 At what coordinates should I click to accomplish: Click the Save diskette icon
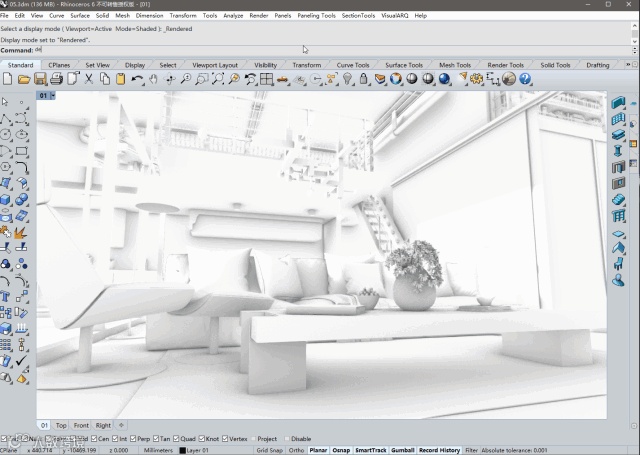click(x=40, y=79)
